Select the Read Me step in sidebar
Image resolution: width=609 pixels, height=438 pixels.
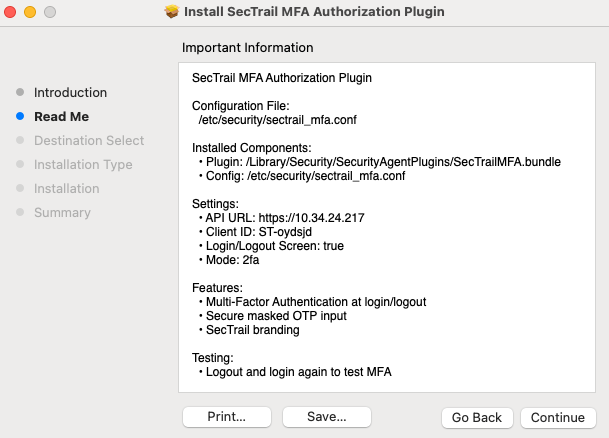click(61, 116)
